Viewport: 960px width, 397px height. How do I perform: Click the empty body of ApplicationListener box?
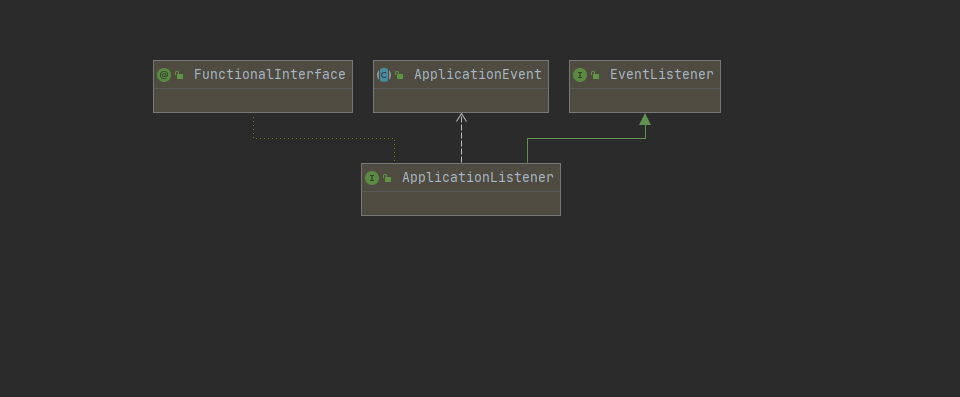point(461,203)
